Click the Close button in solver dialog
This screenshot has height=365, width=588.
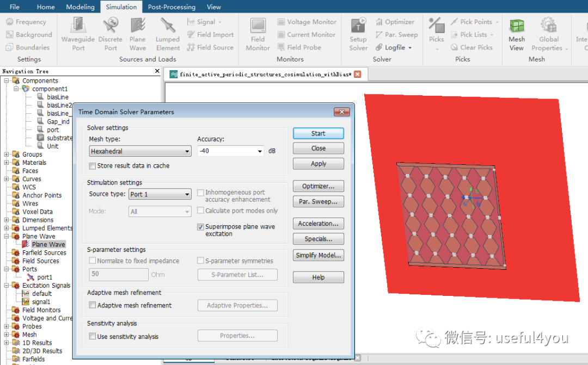318,149
